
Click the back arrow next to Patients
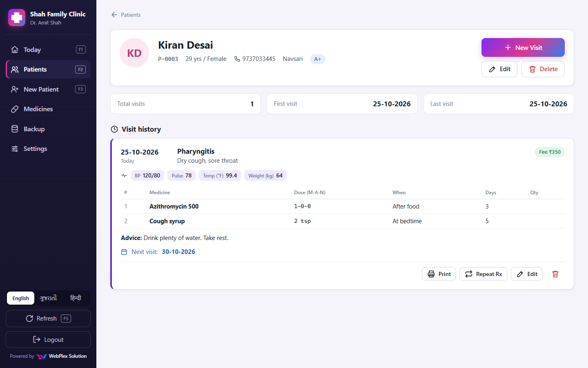click(114, 15)
